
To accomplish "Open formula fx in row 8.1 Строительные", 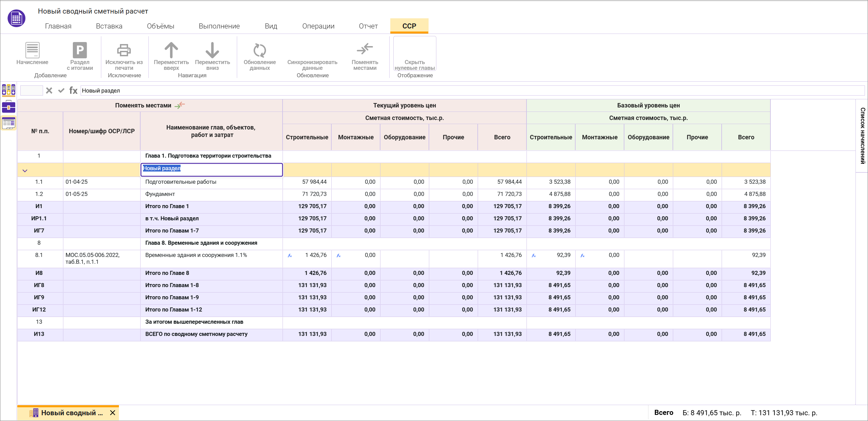I will (290, 256).
